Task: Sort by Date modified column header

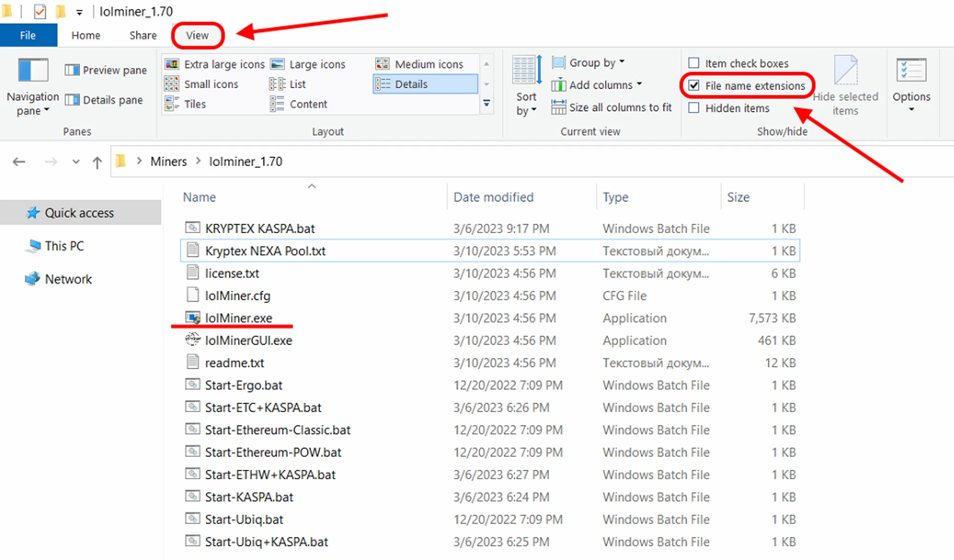Action: [x=493, y=197]
